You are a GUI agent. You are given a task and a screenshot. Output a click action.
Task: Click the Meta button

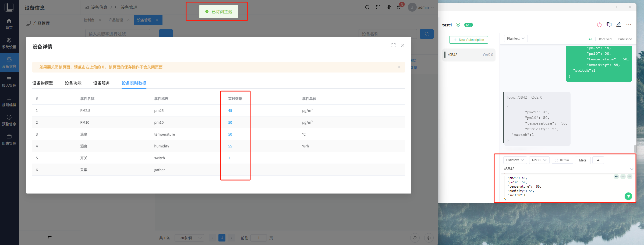(582, 160)
